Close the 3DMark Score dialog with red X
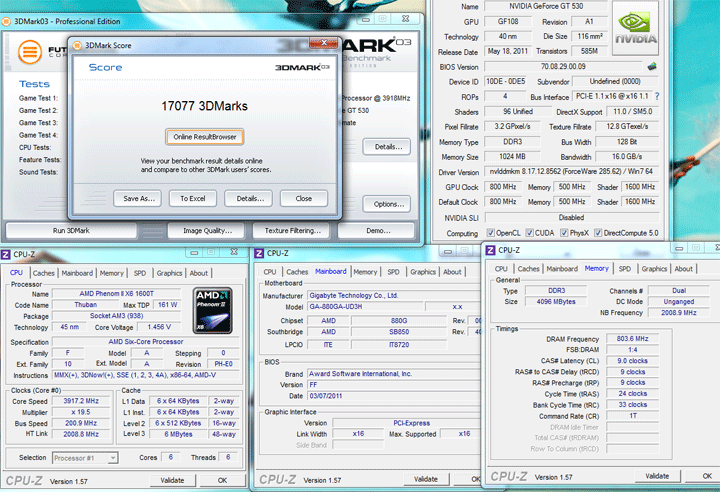Image resolution: width=720 pixels, height=492 pixels. click(x=324, y=42)
